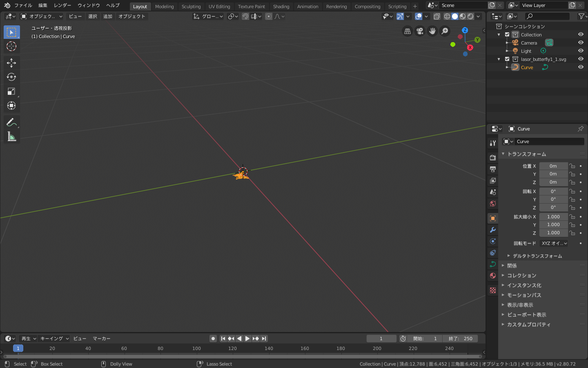This screenshot has height=368, width=588.
Task: Open the viewport 追加 menu
Action: click(108, 16)
